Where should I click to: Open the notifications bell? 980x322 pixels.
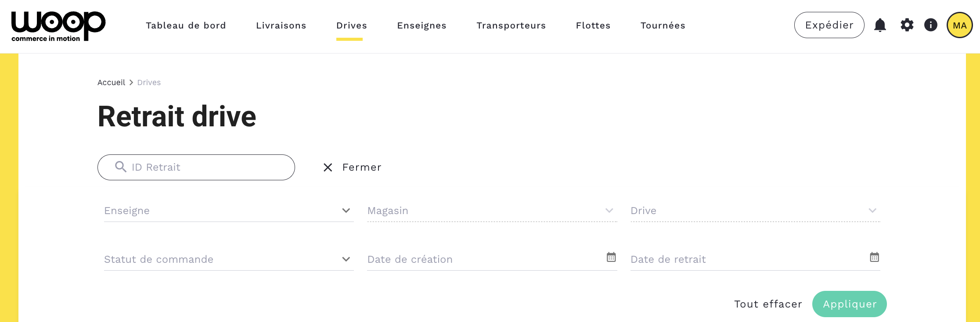coord(880,25)
